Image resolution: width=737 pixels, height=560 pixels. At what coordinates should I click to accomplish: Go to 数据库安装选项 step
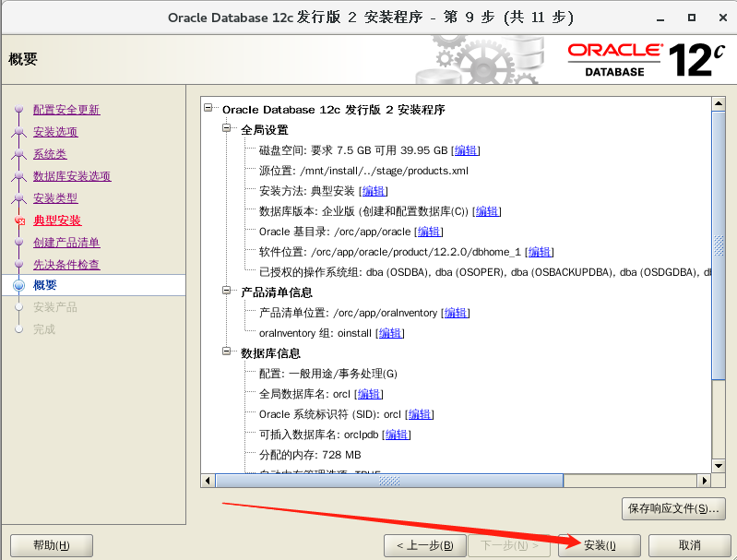[72, 176]
